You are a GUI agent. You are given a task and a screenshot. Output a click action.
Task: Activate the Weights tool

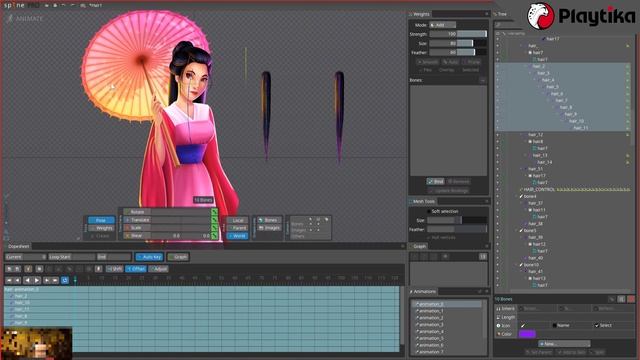tap(101, 228)
